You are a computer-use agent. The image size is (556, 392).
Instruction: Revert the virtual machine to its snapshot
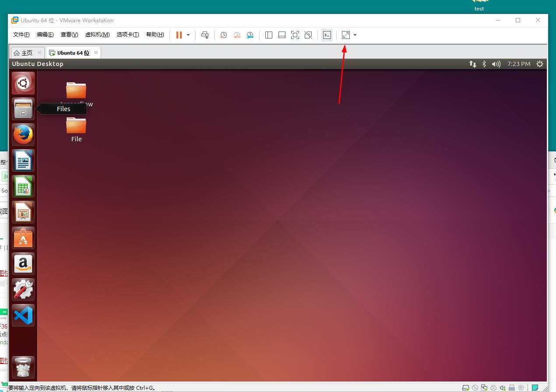click(237, 35)
